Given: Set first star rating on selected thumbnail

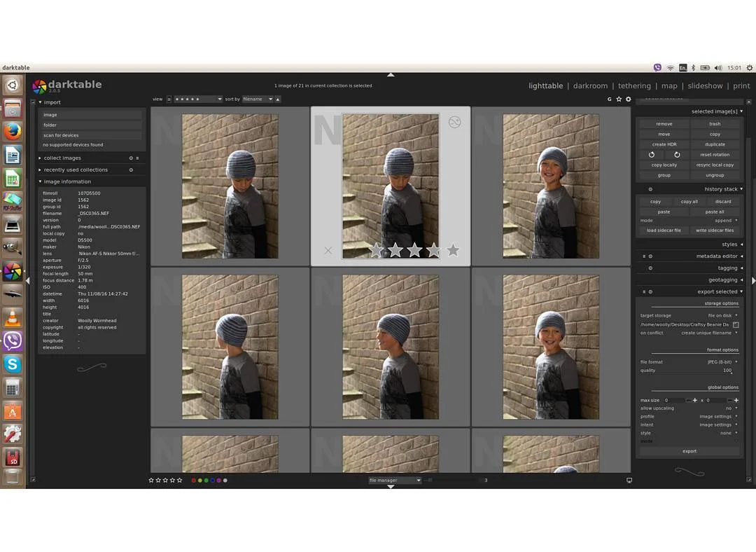Looking at the screenshot, I should pyautogui.click(x=377, y=250).
